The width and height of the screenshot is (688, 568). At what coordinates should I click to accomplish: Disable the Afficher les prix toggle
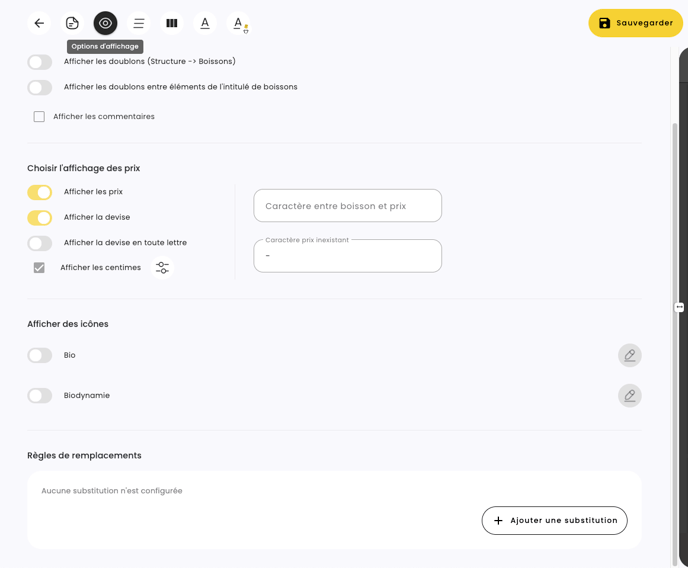[40, 192]
